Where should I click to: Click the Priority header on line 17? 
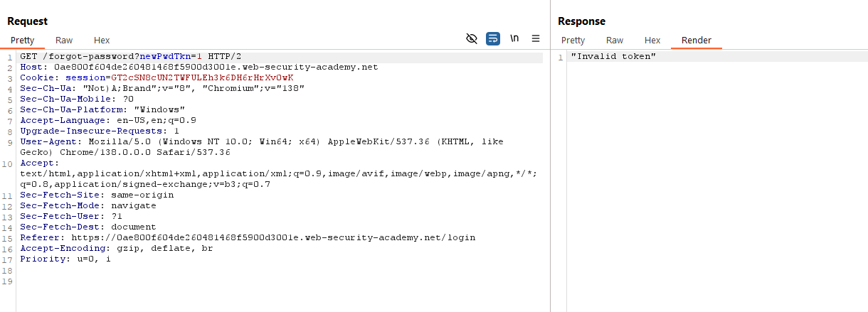[x=65, y=259]
